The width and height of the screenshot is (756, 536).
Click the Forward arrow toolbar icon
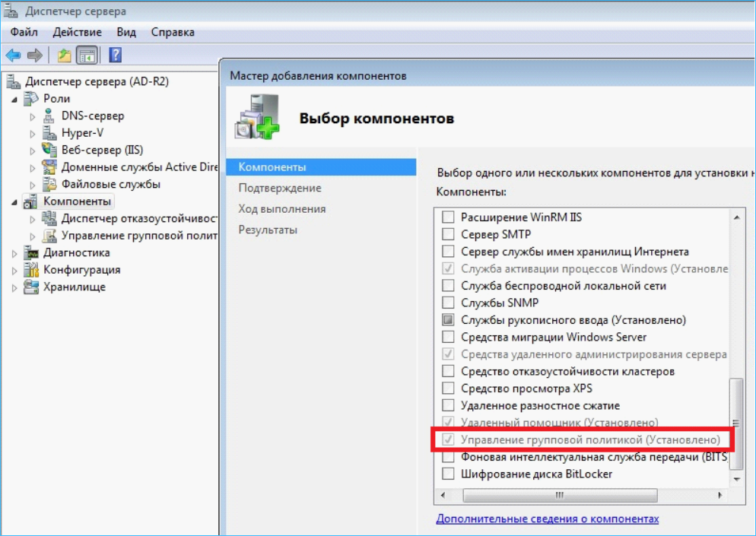coord(35,56)
